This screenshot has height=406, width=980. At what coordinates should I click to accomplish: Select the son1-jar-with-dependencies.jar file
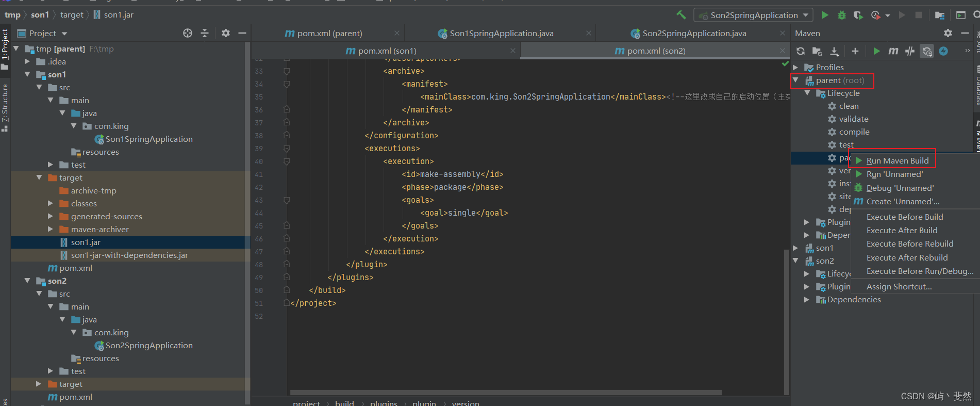pos(129,255)
